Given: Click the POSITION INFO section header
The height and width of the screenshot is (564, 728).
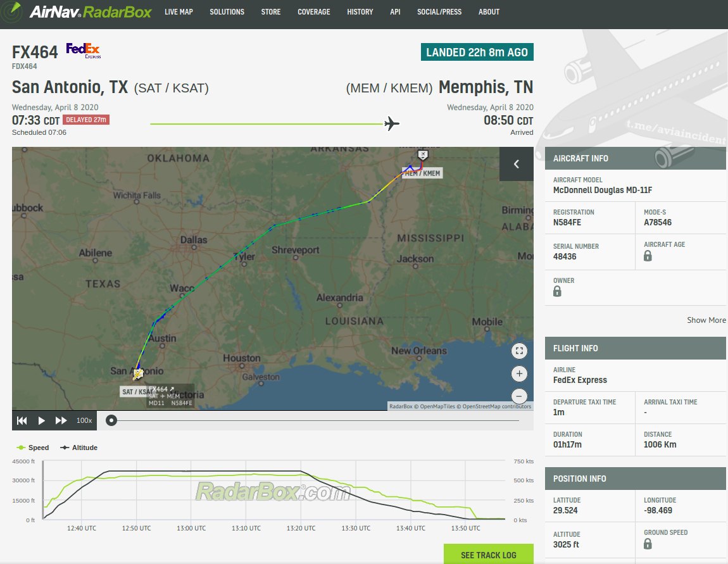Looking at the screenshot, I should (x=635, y=479).
